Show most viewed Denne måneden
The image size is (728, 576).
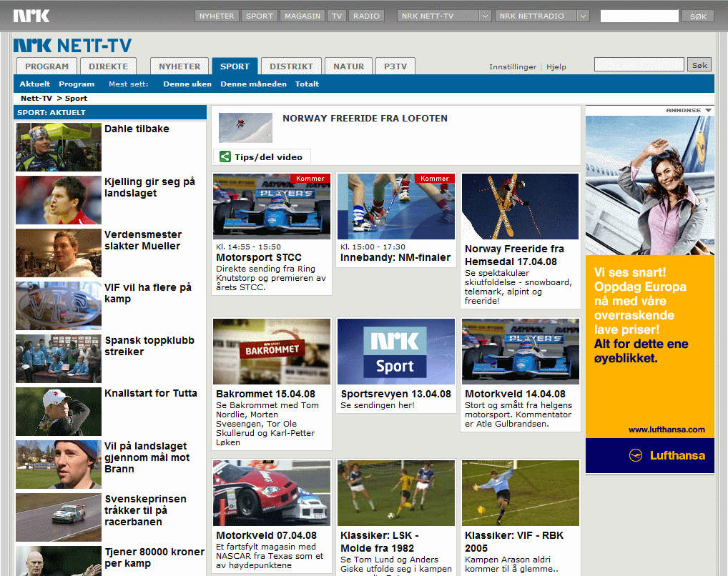(x=253, y=84)
